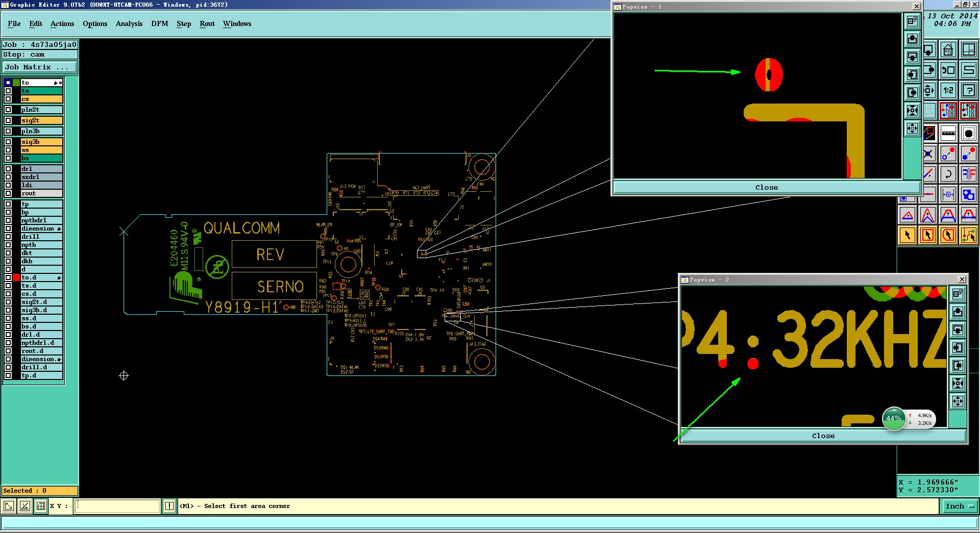980x533 pixels.
Task: Click the bottom command line field
Action: click(x=489, y=523)
